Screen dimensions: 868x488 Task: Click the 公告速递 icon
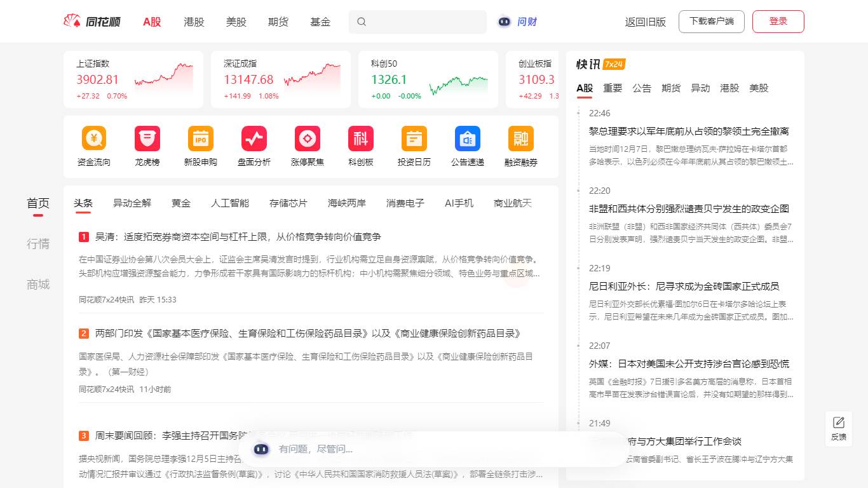click(468, 139)
